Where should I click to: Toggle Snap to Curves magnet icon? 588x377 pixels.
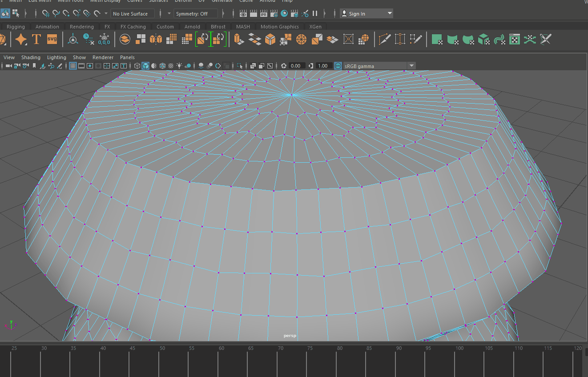point(56,14)
